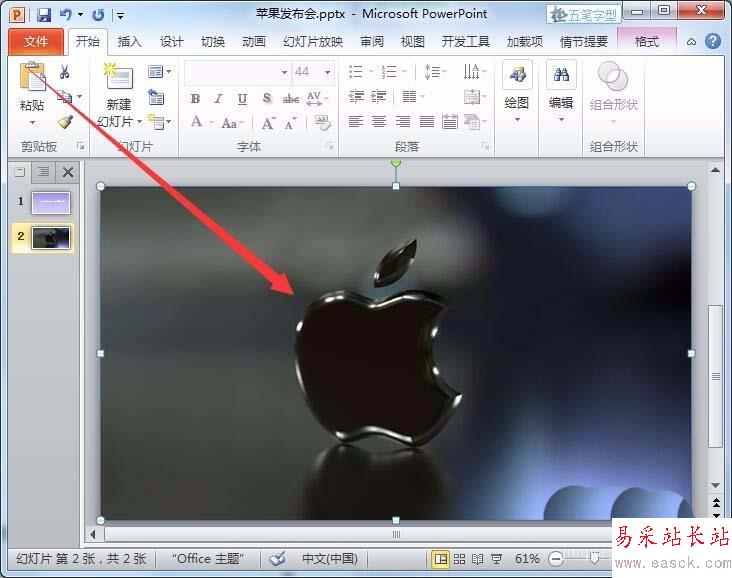Reset the slide layout icon
Screen dimensions: 732x578
point(156,97)
